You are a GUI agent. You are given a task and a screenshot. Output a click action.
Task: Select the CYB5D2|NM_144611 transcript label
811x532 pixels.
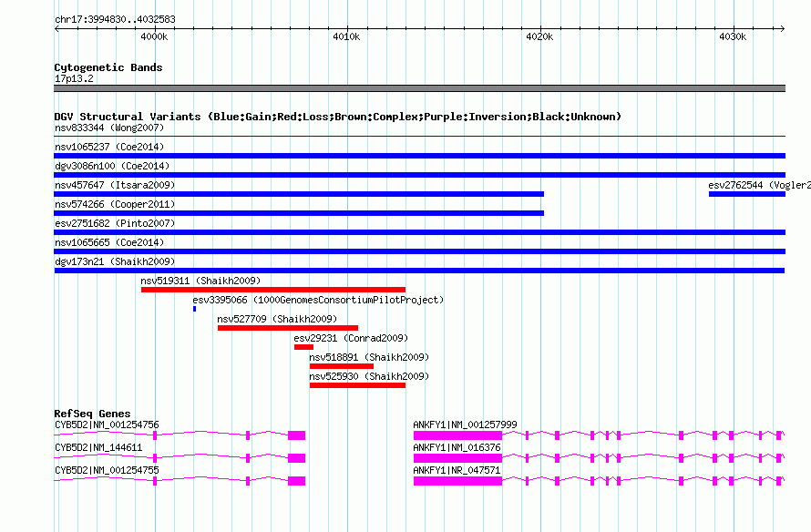[x=98, y=447]
